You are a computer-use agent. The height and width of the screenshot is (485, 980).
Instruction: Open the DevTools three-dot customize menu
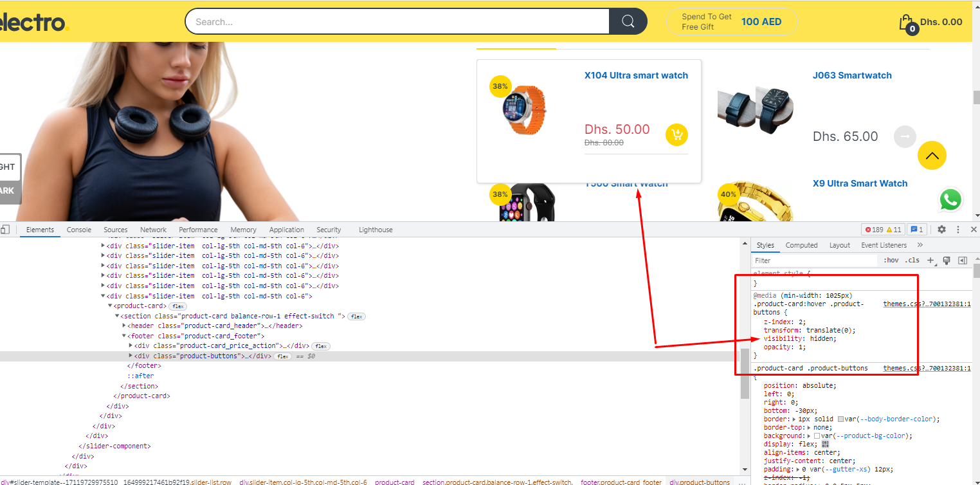(958, 230)
